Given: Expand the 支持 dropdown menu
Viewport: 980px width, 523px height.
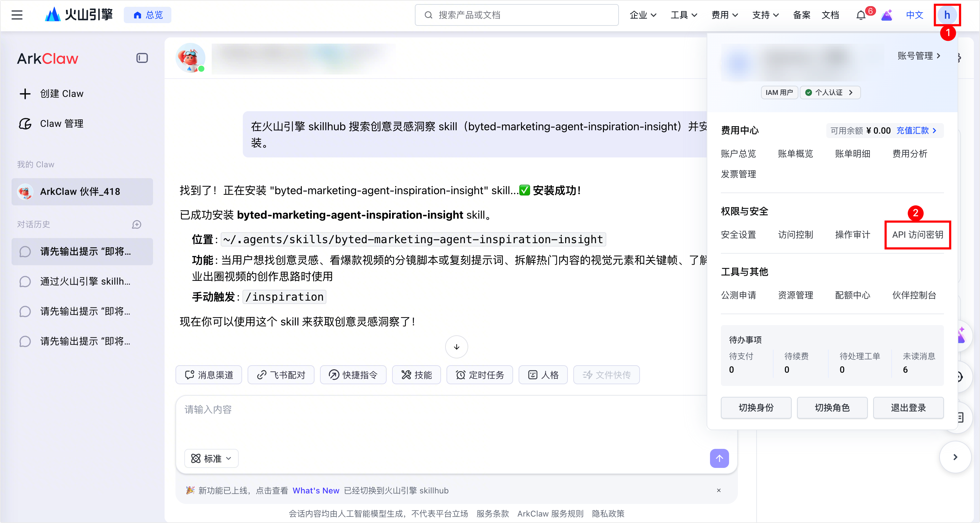Looking at the screenshot, I should tap(765, 15).
